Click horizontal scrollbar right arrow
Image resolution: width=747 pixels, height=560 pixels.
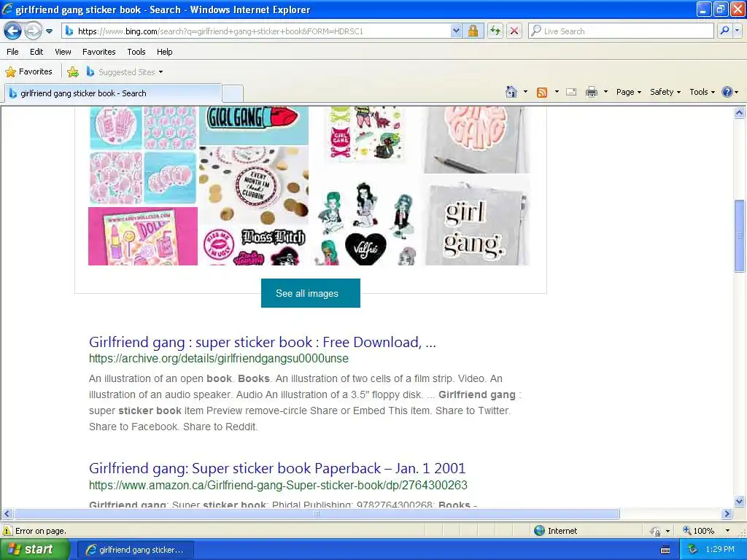(x=727, y=514)
